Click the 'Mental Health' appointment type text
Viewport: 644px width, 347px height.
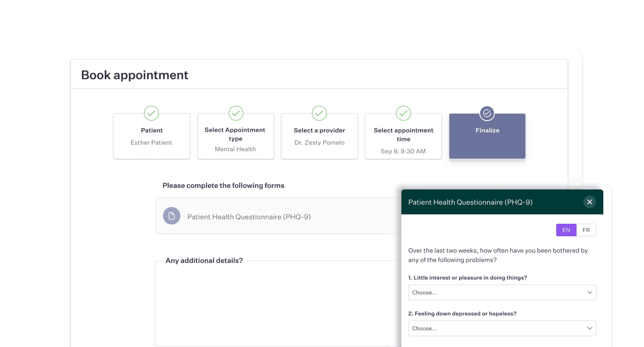click(235, 149)
